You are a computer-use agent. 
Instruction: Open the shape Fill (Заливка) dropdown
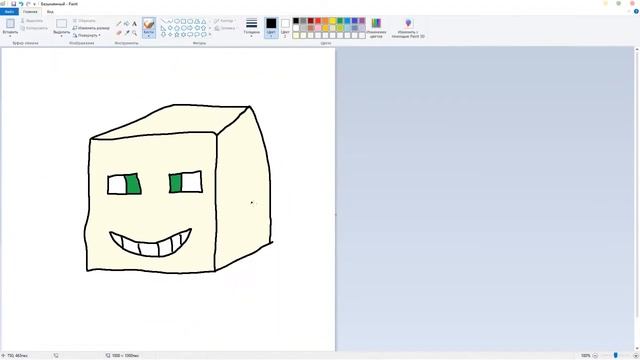(225, 28)
